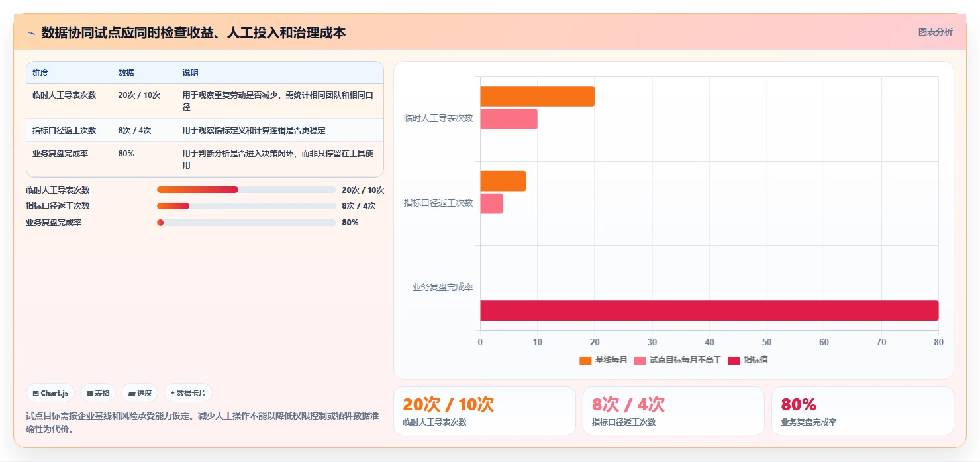Click the 80% data card
Screen dimensions: 980x462
point(863,411)
